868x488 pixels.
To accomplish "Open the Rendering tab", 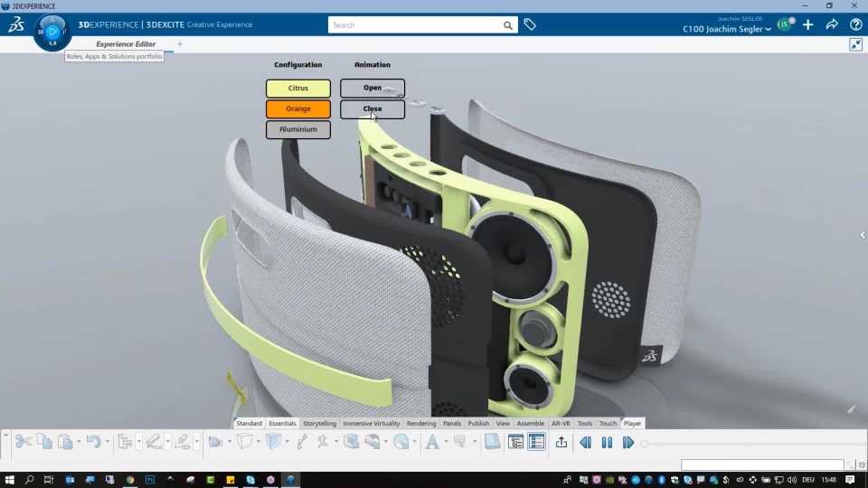I will [421, 423].
